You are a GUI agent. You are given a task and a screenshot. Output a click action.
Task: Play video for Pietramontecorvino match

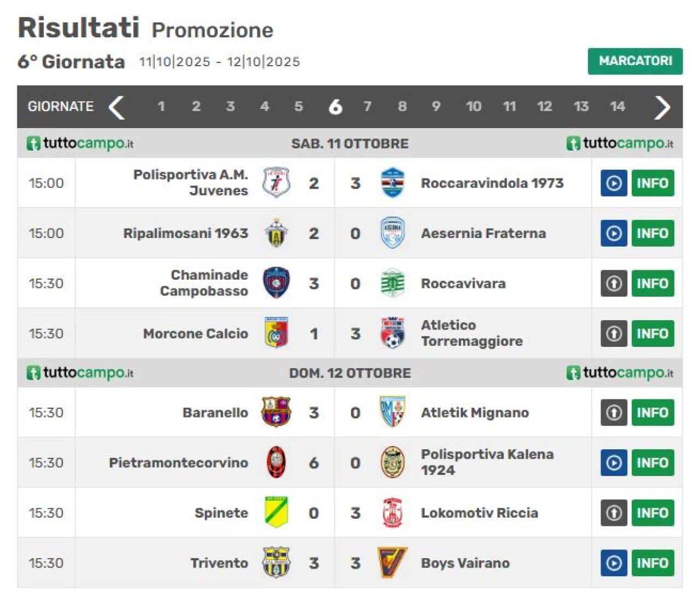[614, 462]
